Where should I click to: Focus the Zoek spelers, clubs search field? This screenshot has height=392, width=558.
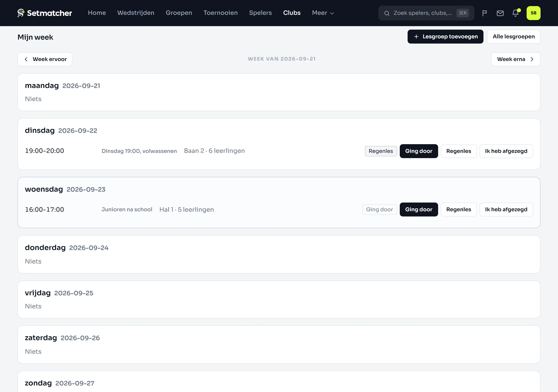coord(426,13)
